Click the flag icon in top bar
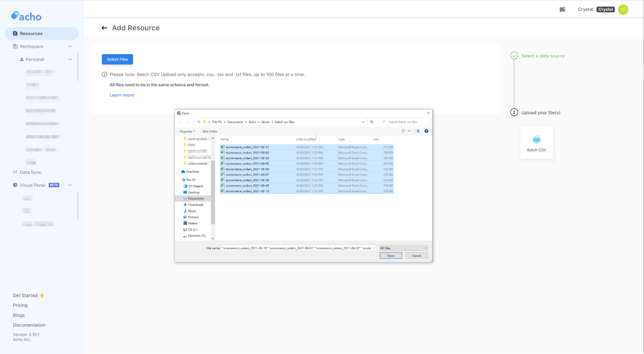644x354 pixels. point(562,9)
